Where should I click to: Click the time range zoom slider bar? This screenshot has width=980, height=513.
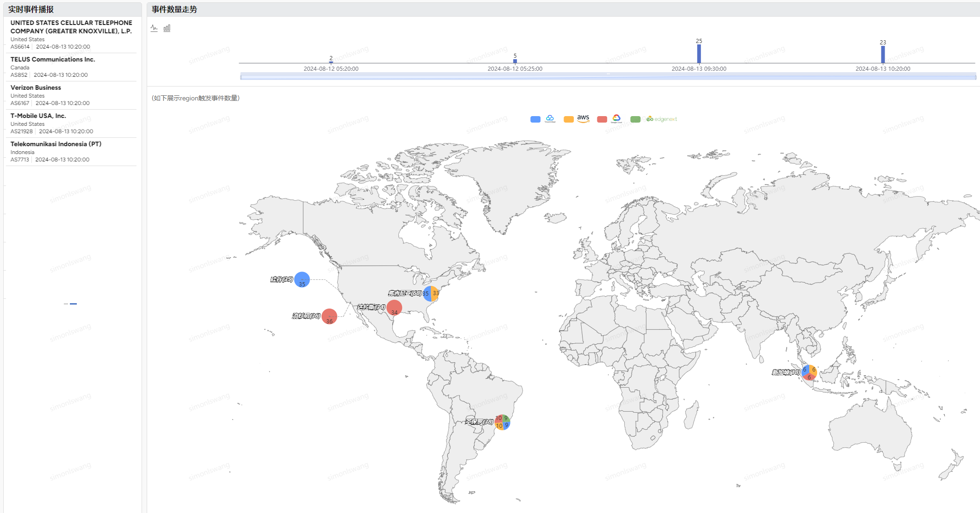click(x=608, y=76)
